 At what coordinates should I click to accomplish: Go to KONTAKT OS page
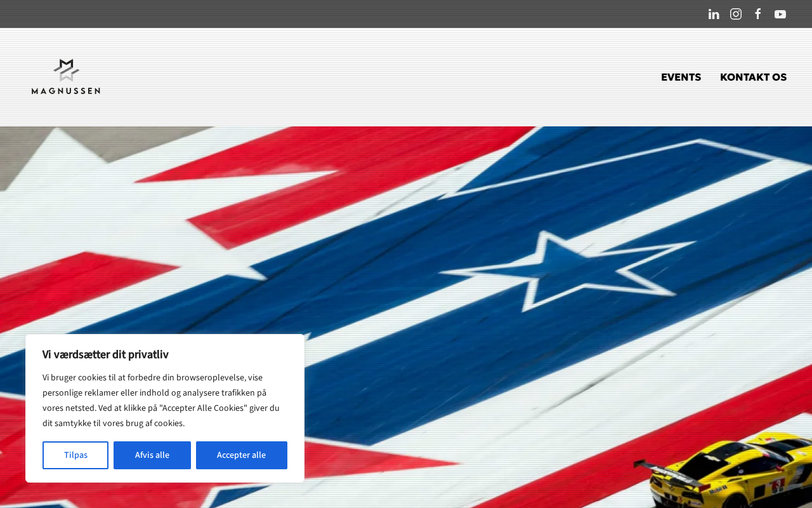pyautogui.click(x=753, y=77)
